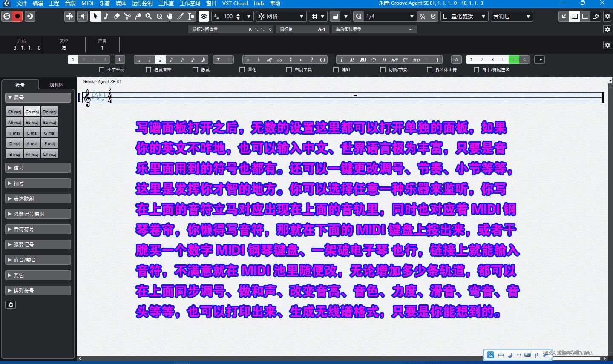Insert the Cb maj key signature

coord(14,112)
